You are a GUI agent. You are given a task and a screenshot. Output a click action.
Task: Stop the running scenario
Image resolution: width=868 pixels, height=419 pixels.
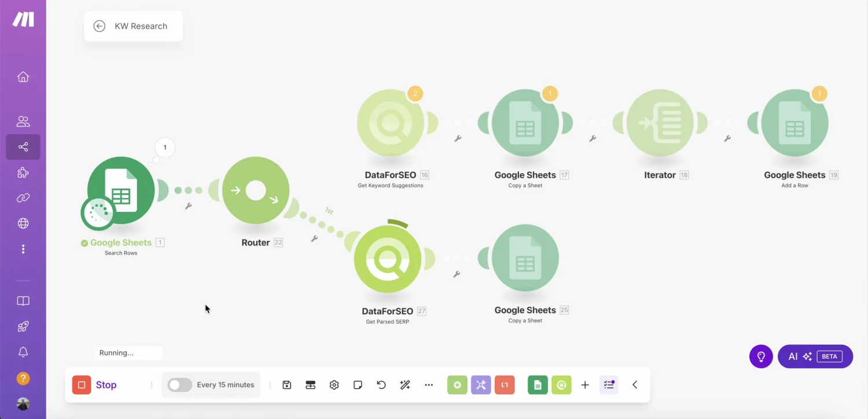[95, 385]
